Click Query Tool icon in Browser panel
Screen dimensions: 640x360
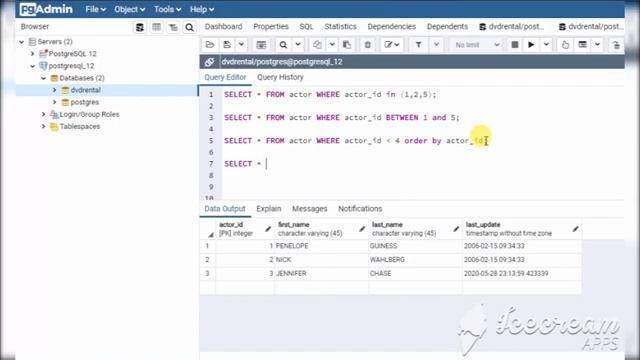point(140,27)
